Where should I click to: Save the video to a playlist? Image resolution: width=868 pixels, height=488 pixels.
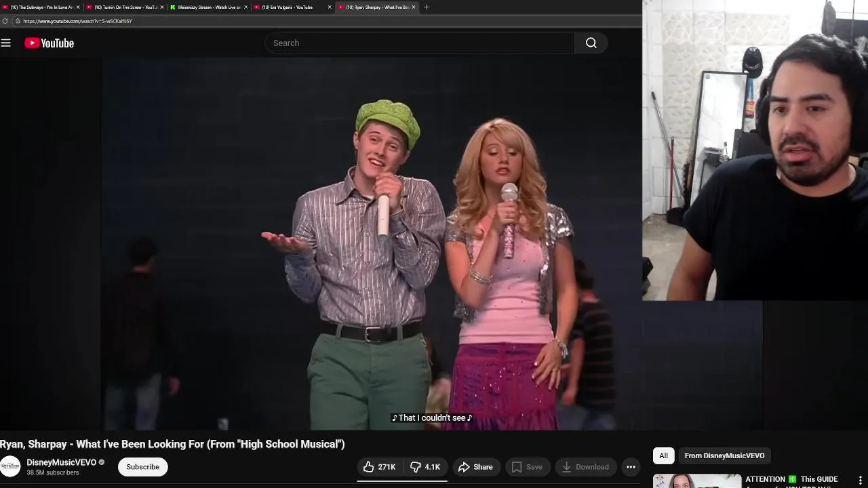coord(527,466)
